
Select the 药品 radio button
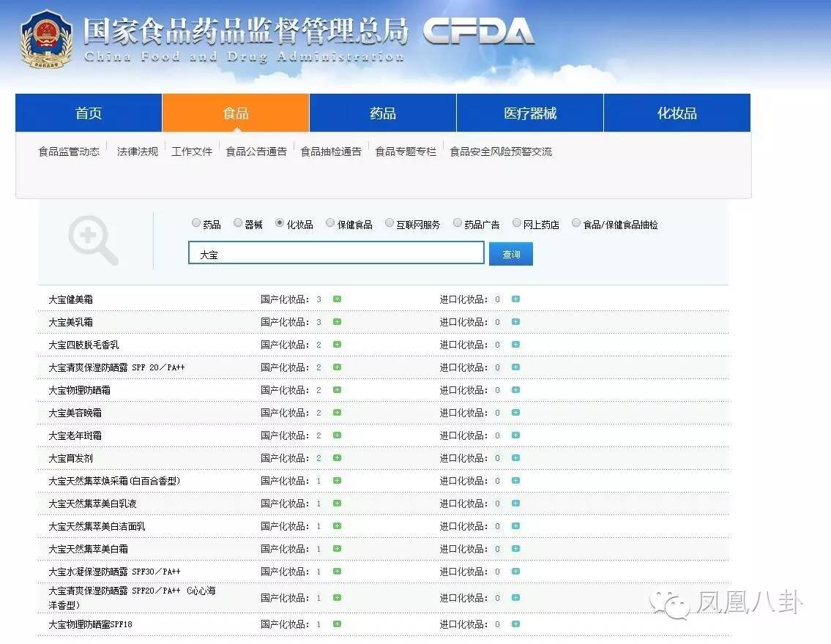(196, 223)
